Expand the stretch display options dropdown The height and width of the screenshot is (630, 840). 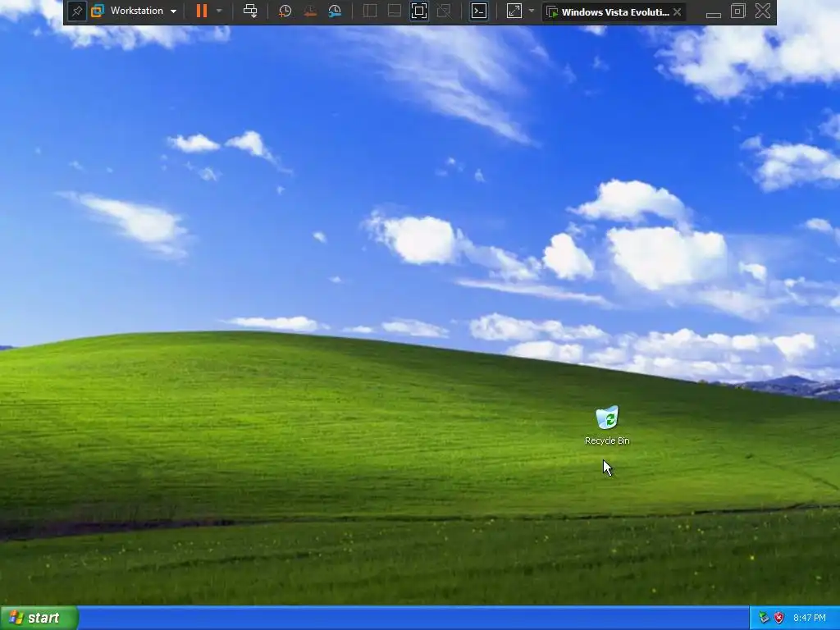(532, 11)
